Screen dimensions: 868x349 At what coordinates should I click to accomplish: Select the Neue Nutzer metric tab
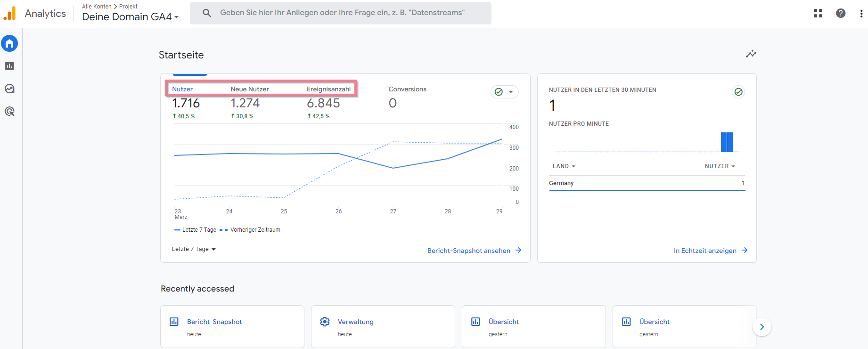coord(249,89)
